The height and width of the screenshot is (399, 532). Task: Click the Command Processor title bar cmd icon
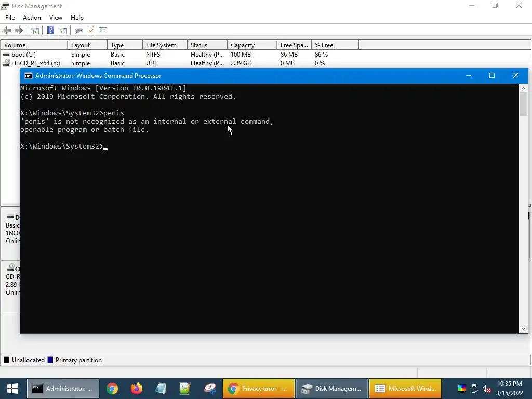29,76
